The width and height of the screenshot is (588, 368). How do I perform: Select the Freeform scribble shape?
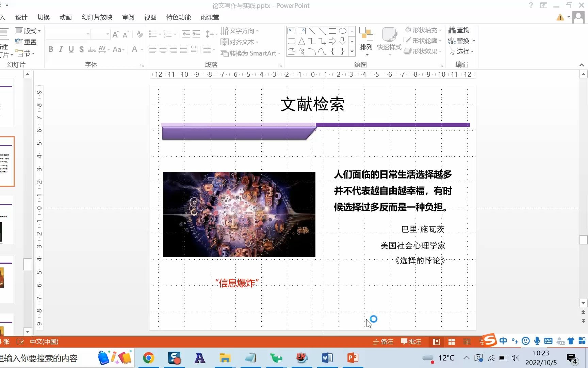[302, 51]
